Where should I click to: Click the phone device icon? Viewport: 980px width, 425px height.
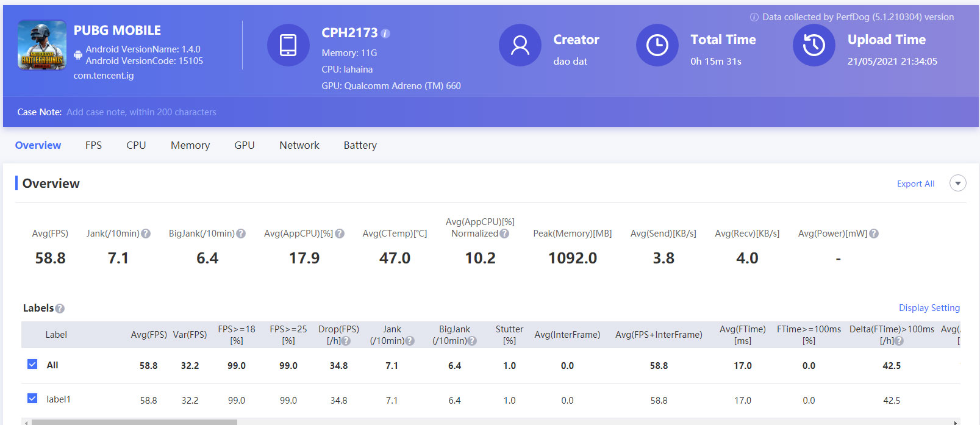(x=288, y=45)
